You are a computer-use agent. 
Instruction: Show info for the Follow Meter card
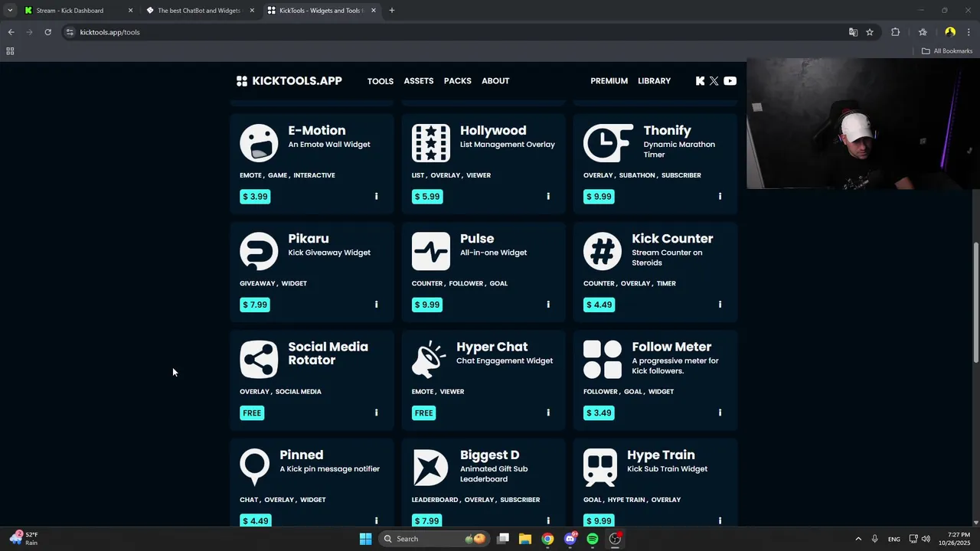(x=720, y=412)
